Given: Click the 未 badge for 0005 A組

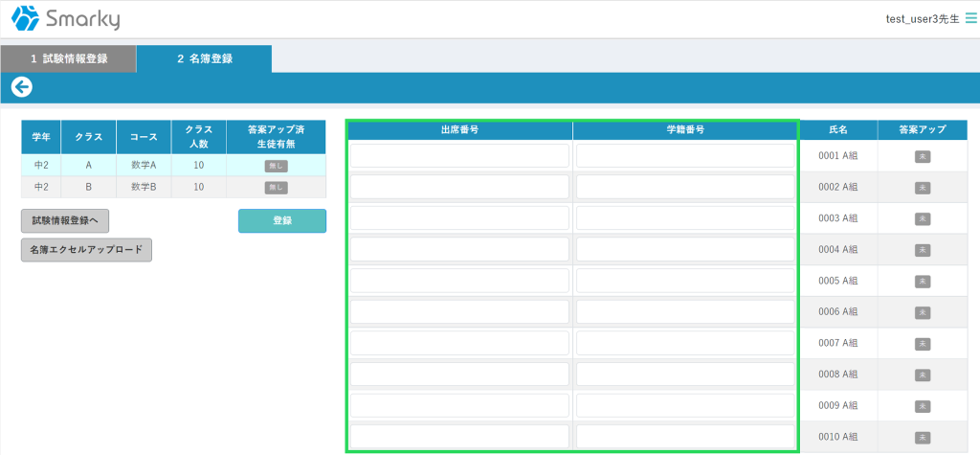Looking at the screenshot, I should 923,282.
